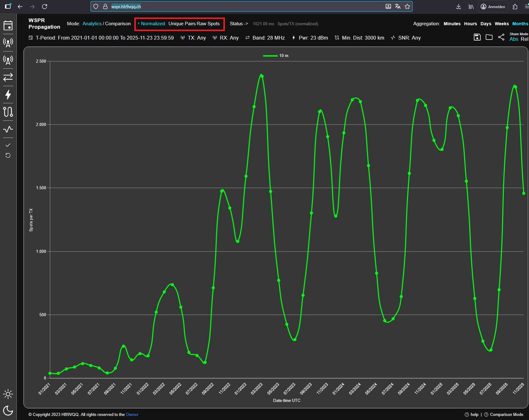
Task: Open the Pwr: 23 dBm filter
Action: tap(310, 38)
